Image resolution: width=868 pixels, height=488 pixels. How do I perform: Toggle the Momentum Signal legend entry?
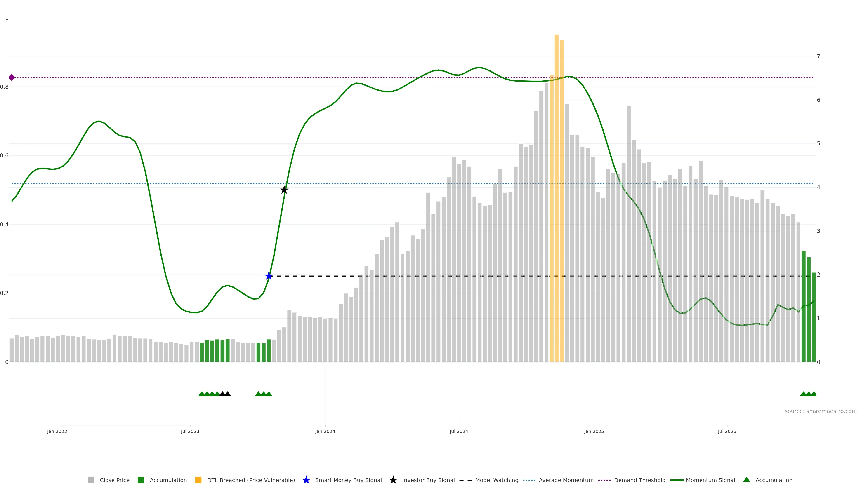(x=710, y=480)
